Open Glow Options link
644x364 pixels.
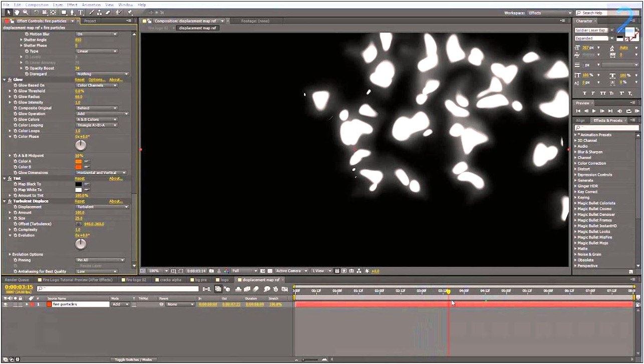point(97,80)
